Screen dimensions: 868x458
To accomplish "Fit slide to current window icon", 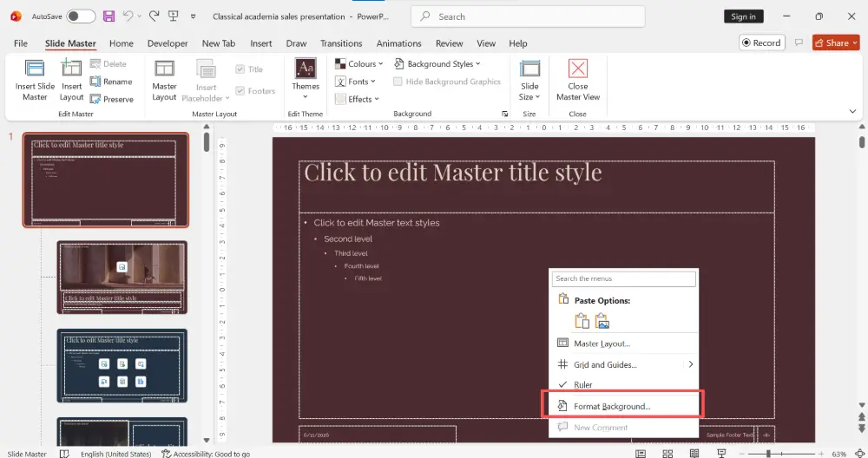I will click(x=859, y=454).
